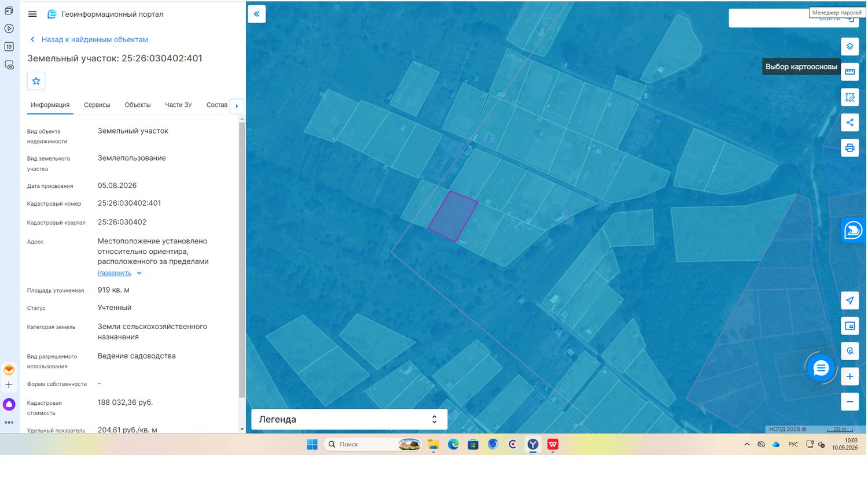Open the Состав tab

217,105
